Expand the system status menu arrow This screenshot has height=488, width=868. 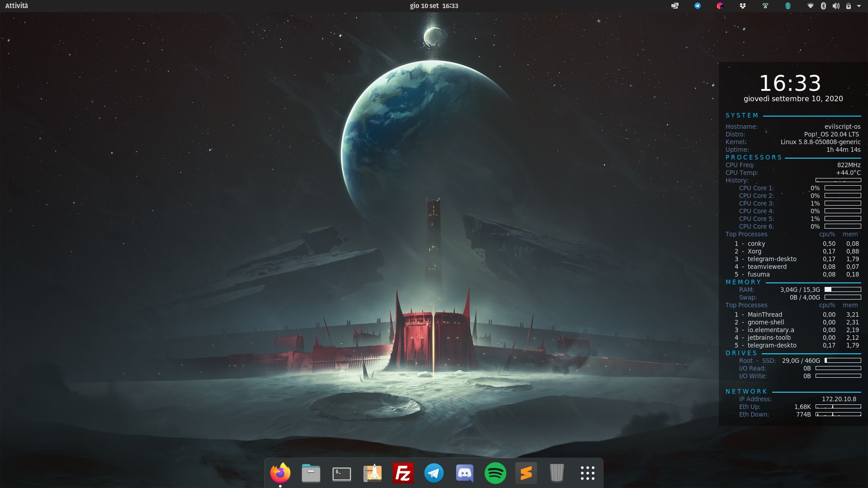[x=859, y=6]
